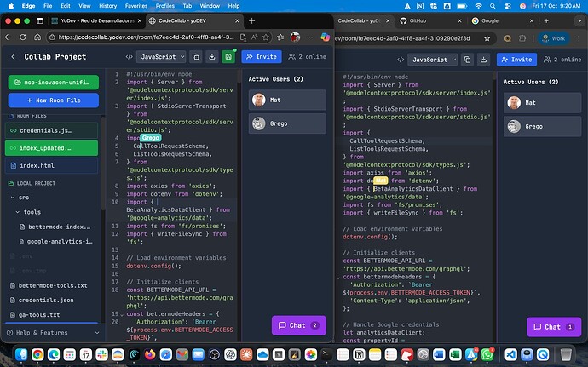The height and width of the screenshot is (367, 588).
Task: Add page to Edge favorites star
Action: point(266,37)
